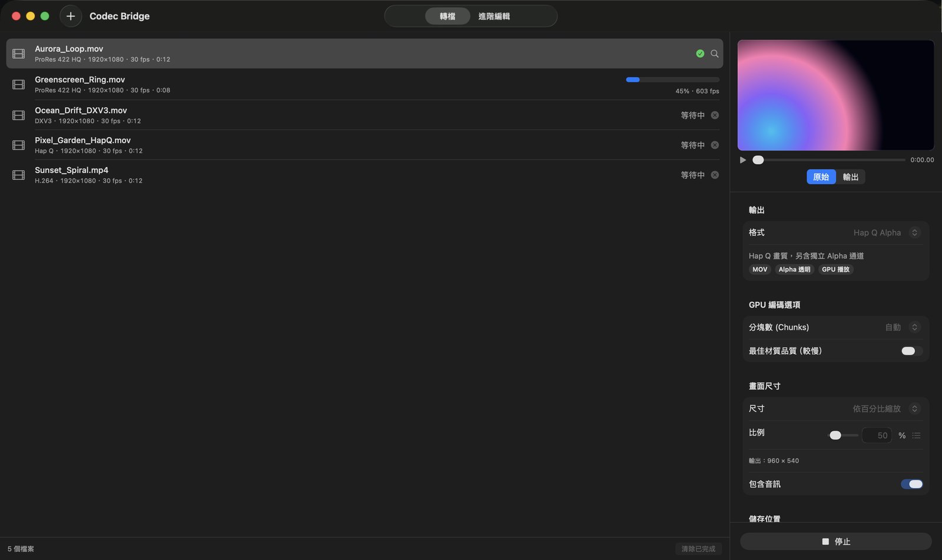Select the Sunset_Spiral.mp4 file

coord(364,175)
